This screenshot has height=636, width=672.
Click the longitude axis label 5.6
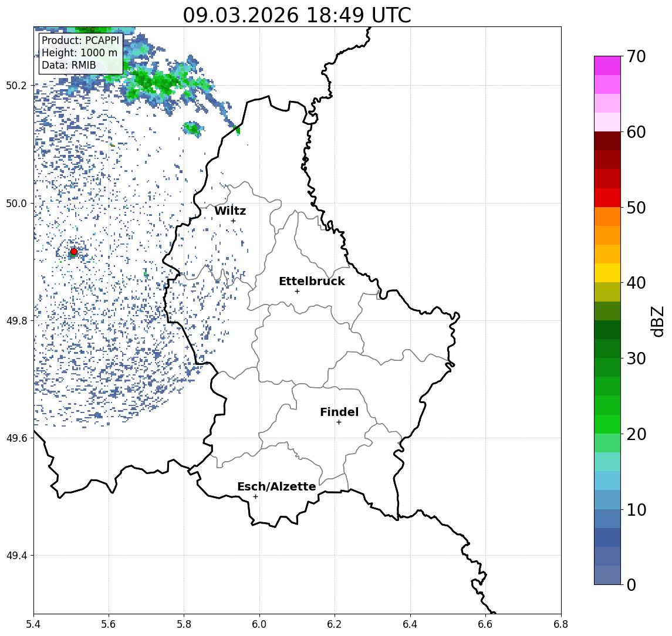coord(109,624)
